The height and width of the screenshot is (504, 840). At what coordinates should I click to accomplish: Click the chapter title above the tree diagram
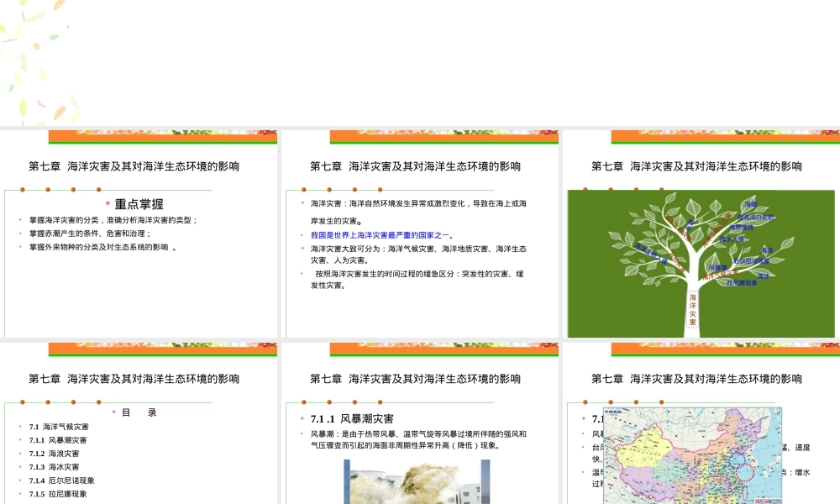point(696,166)
